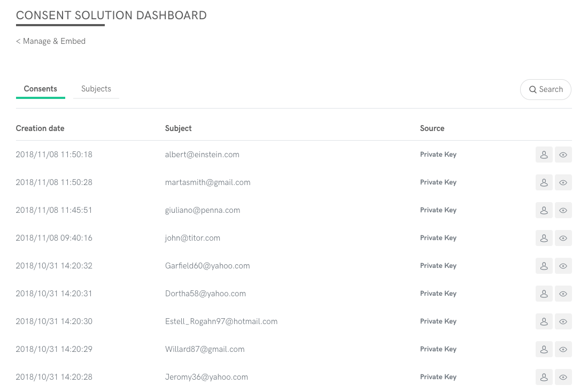
Task: Click the Subject column header
Action: pyautogui.click(x=178, y=128)
